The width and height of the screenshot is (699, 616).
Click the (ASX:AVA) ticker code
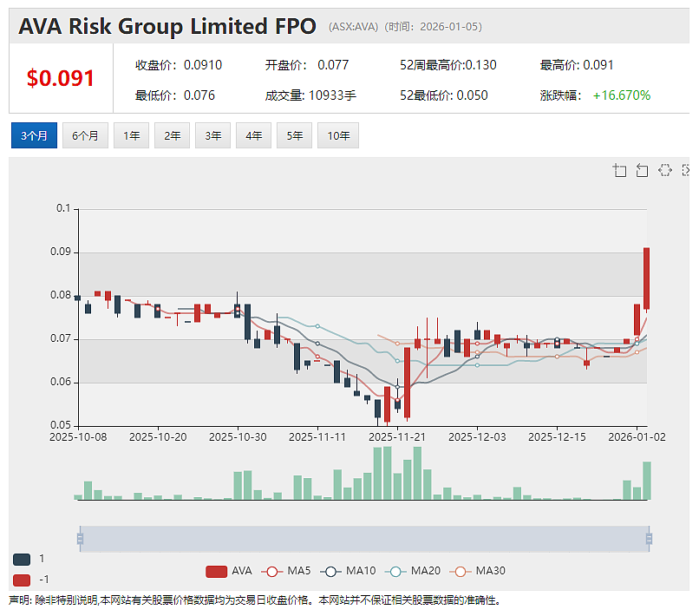click(x=353, y=27)
